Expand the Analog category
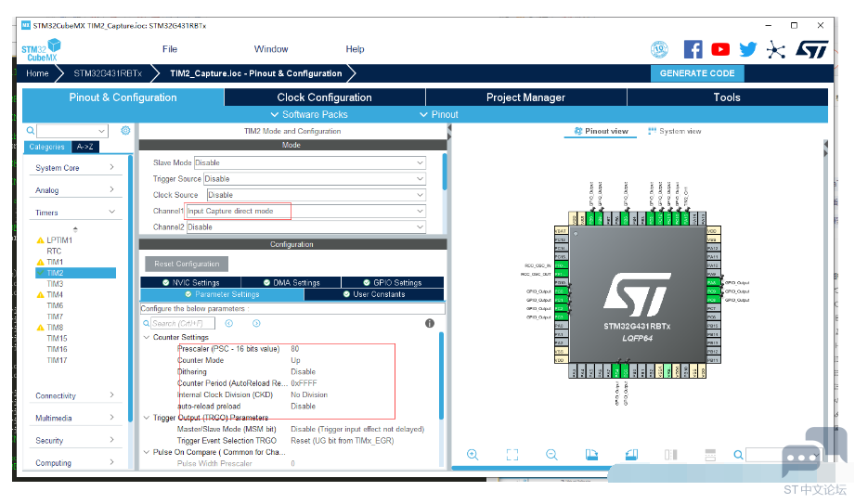This screenshot has width=855, height=504. click(x=75, y=190)
